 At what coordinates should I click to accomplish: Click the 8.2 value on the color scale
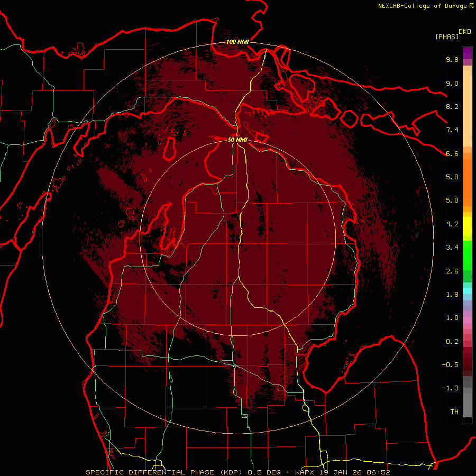click(x=452, y=106)
